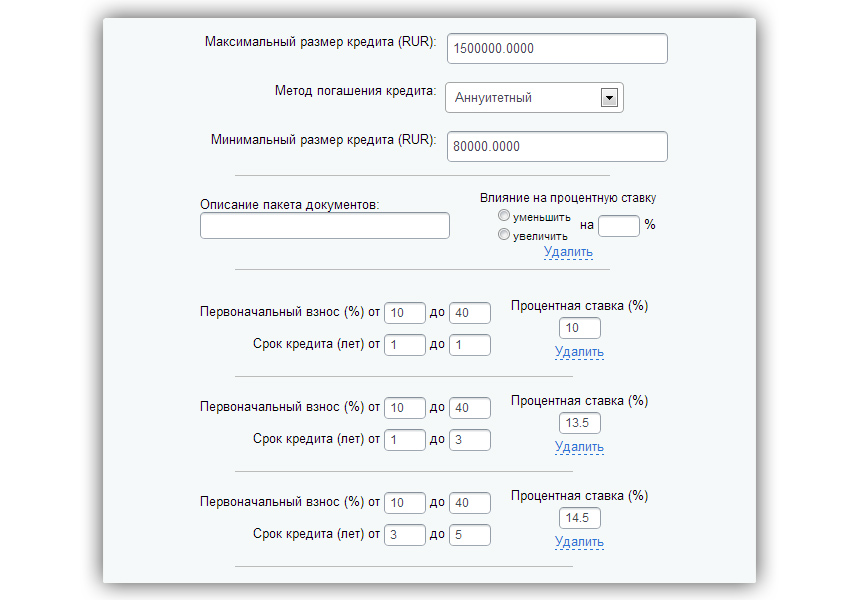Select the 'увеличить' radio button

pos(504,235)
